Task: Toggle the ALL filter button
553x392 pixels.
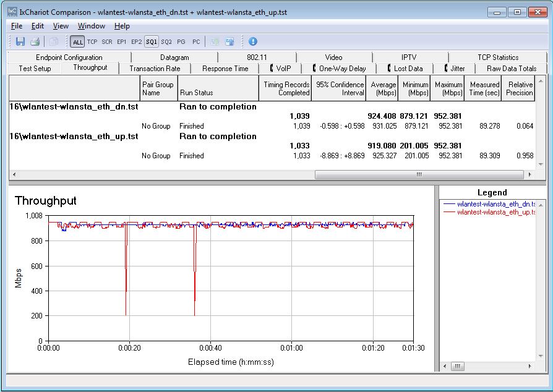Action: (x=77, y=42)
